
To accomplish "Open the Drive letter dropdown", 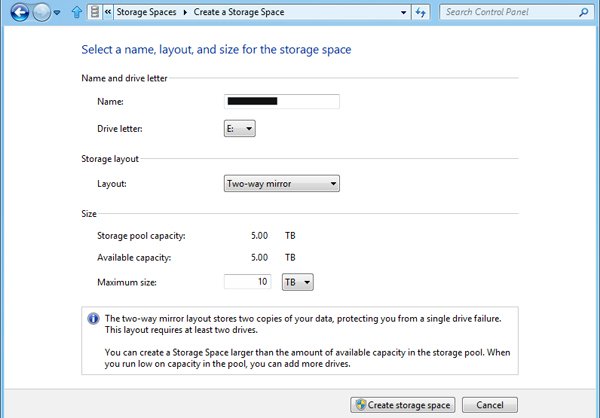I will point(239,128).
